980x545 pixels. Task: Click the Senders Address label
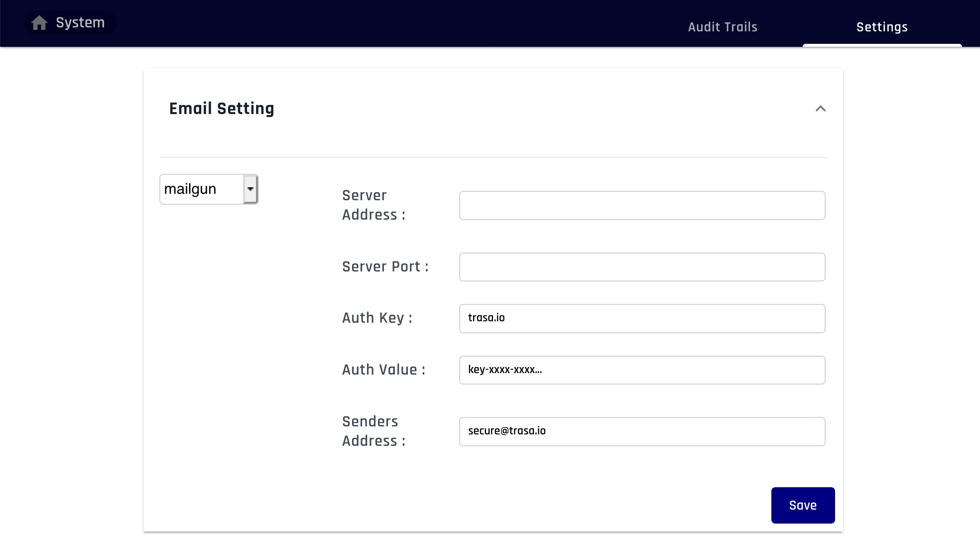373,431
